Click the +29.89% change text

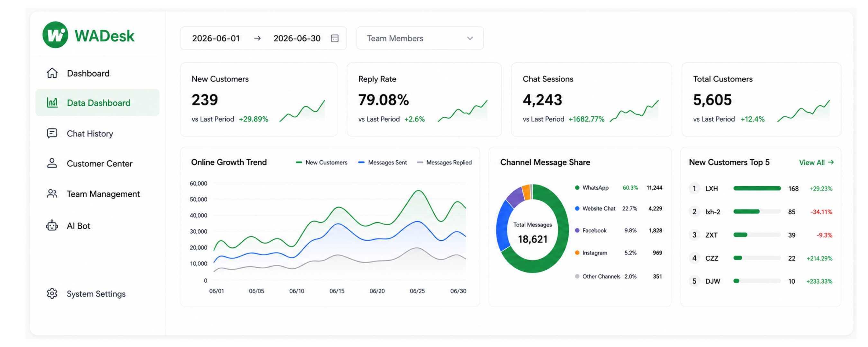point(253,119)
